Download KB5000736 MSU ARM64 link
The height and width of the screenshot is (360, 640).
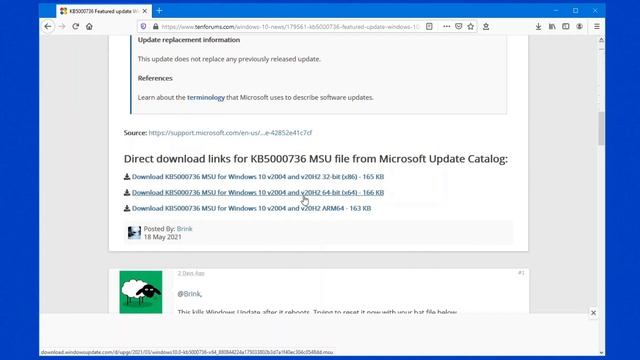pos(251,208)
